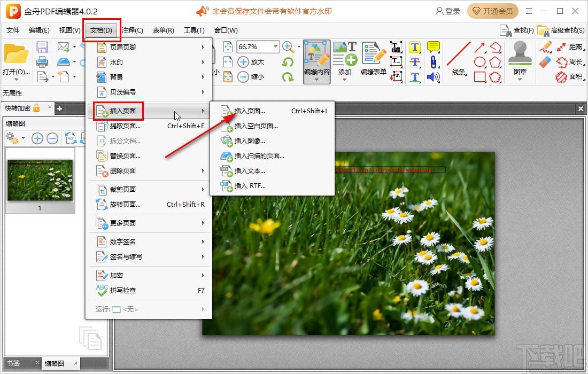
Task: Select the Rectangle shape tool
Action: coord(480,77)
